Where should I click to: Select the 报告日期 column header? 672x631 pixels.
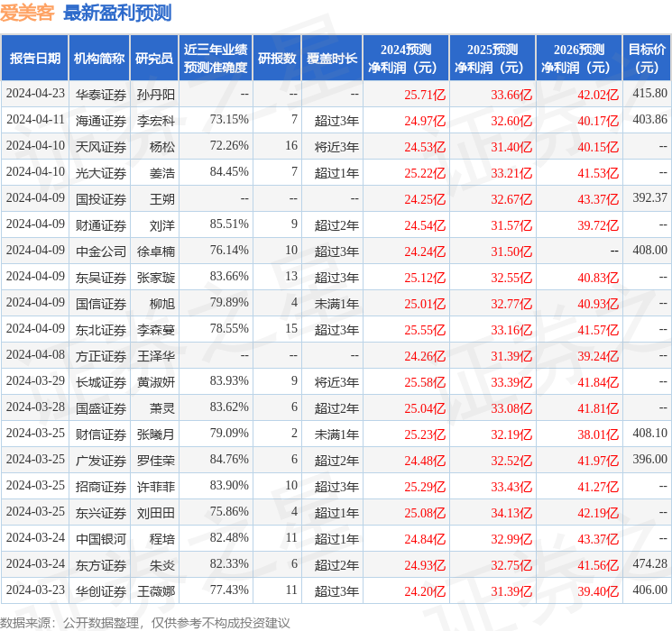tap(34, 59)
